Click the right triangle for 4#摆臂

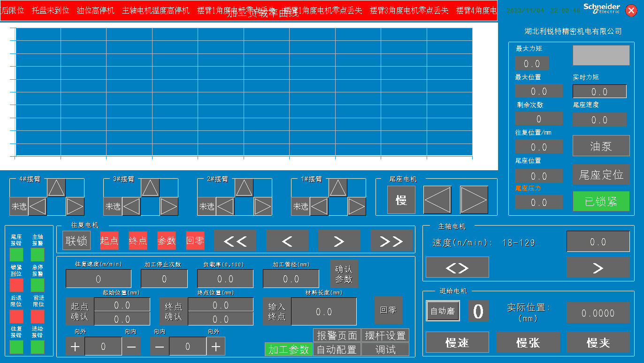(x=75, y=206)
